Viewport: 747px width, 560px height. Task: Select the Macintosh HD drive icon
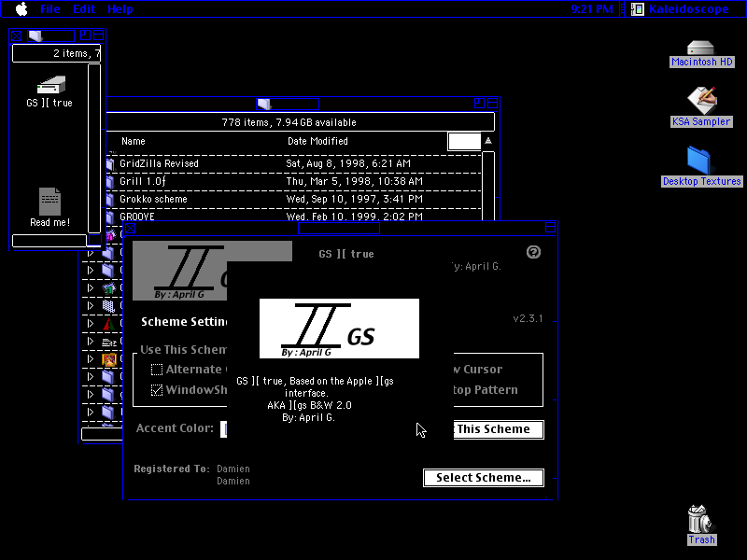click(700, 49)
